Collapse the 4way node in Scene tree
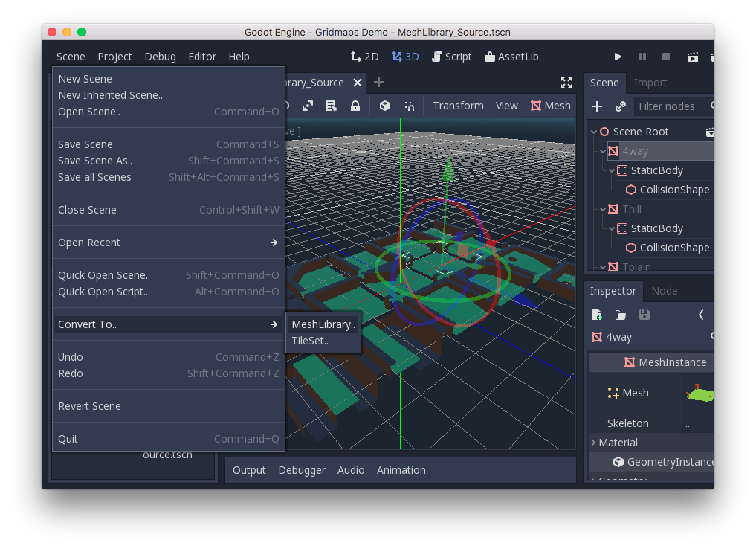Viewport: 756px width, 549px height. coord(604,150)
